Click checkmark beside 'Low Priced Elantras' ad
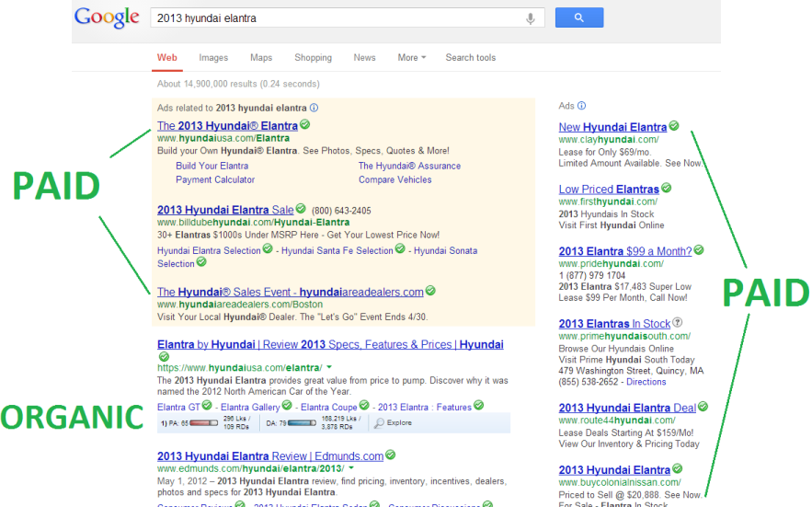Screen dimensions: 812x507 point(667,188)
